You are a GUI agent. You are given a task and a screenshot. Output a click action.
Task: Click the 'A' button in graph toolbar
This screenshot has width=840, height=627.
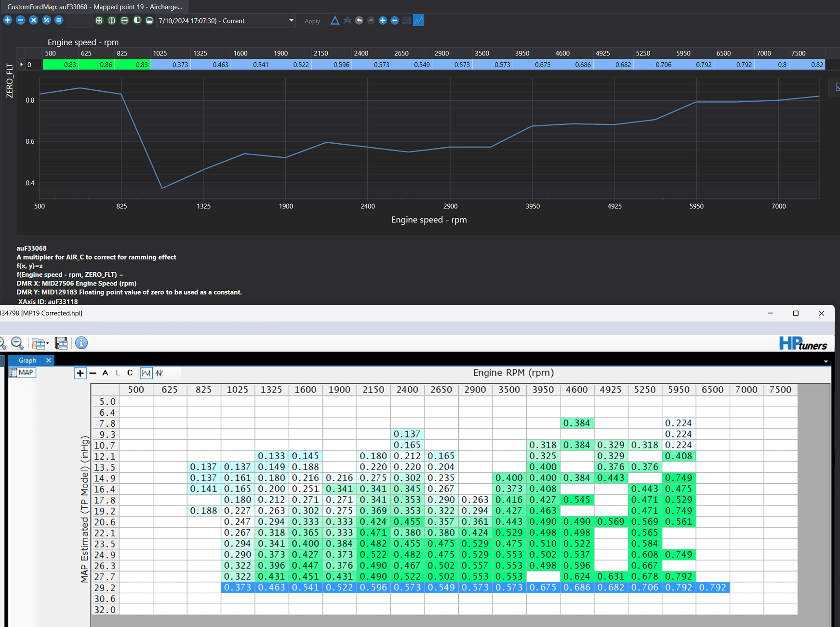click(x=105, y=373)
